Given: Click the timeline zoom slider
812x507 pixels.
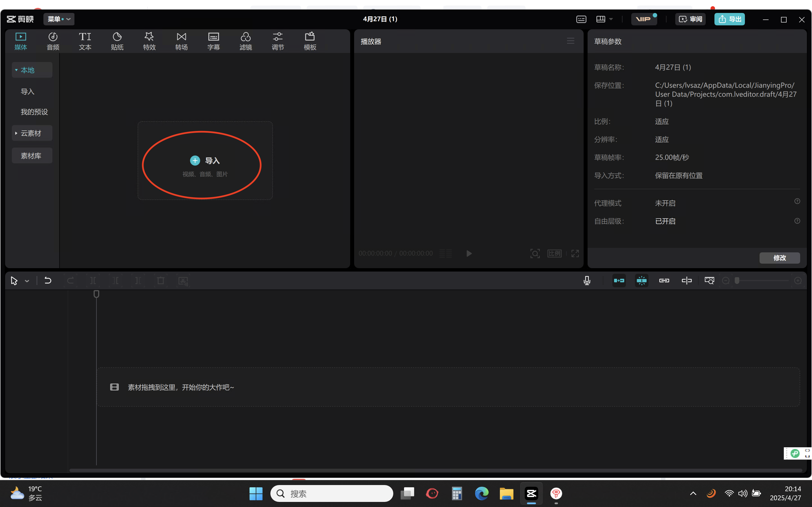Looking at the screenshot, I should (x=762, y=281).
